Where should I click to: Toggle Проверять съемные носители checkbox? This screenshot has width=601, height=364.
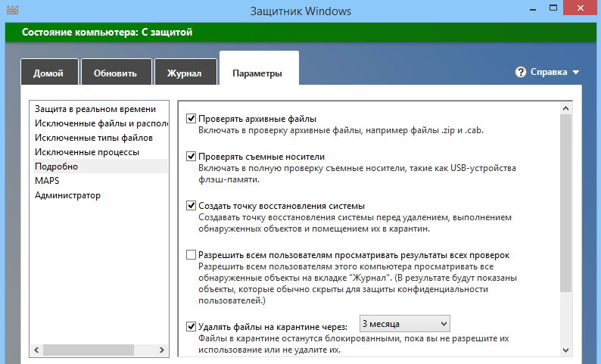coord(191,157)
